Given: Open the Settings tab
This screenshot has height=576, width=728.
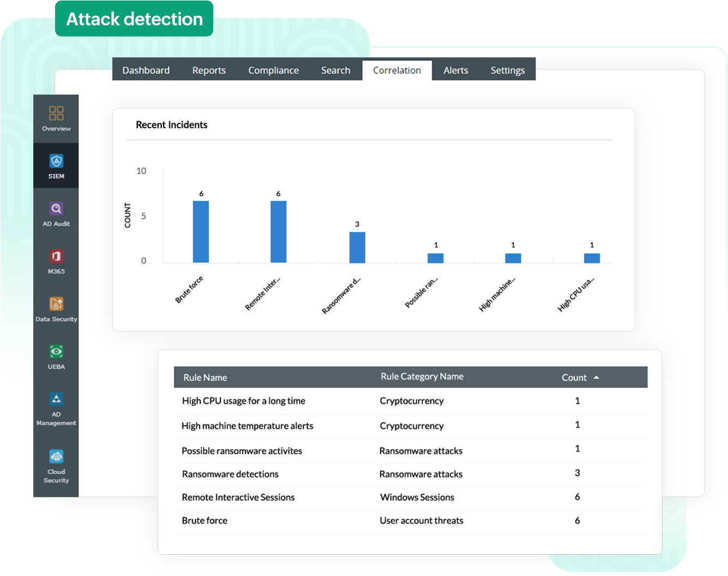Looking at the screenshot, I should (507, 70).
